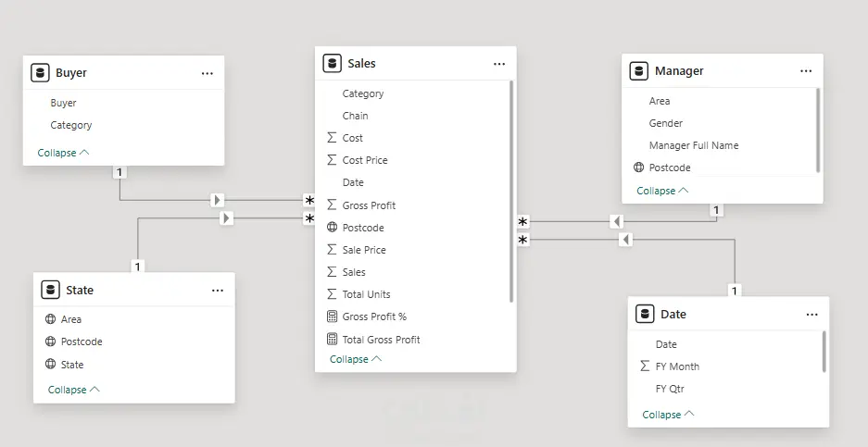Collapse the Buyer table
Viewport: 868px width, 447px height.
tap(63, 153)
